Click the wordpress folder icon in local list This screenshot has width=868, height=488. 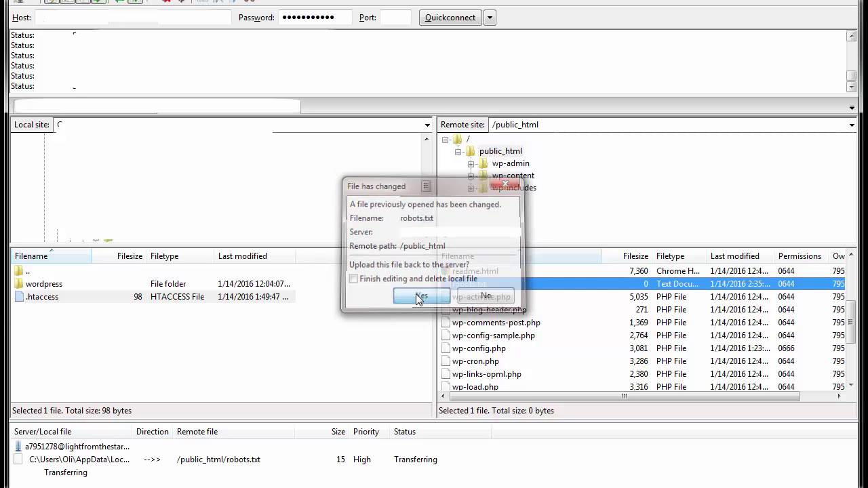point(19,284)
